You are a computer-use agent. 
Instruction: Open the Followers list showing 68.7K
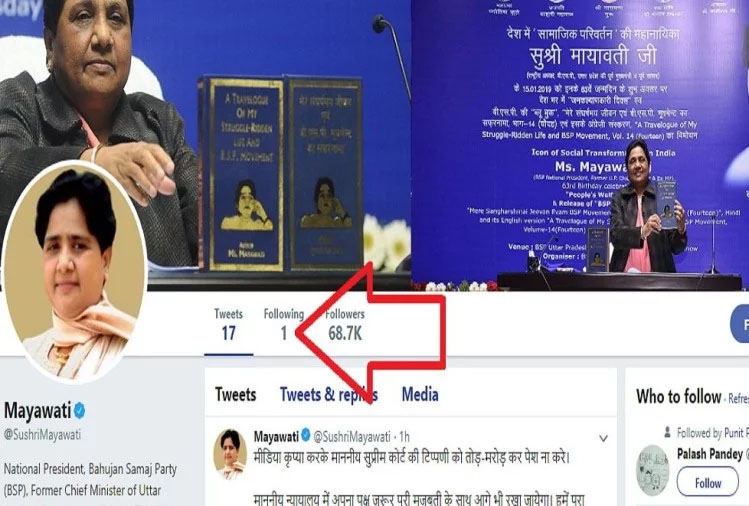(x=344, y=324)
